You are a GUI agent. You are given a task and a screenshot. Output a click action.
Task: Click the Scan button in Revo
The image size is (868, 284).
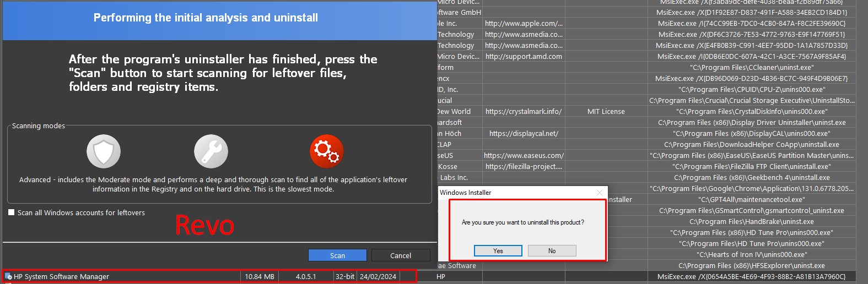click(x=337, y=255)
